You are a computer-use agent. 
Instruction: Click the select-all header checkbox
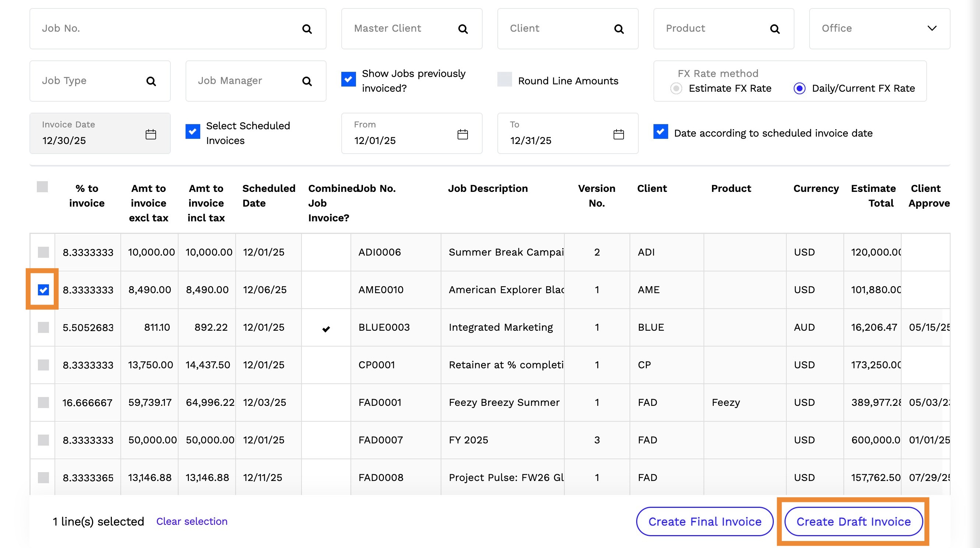click(42, 187)
